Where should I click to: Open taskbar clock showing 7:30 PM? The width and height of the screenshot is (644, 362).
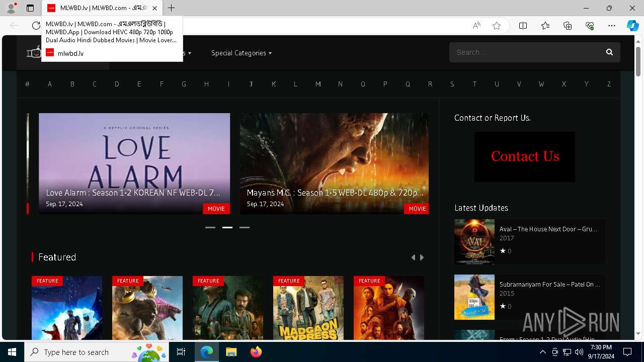point(601,352)
